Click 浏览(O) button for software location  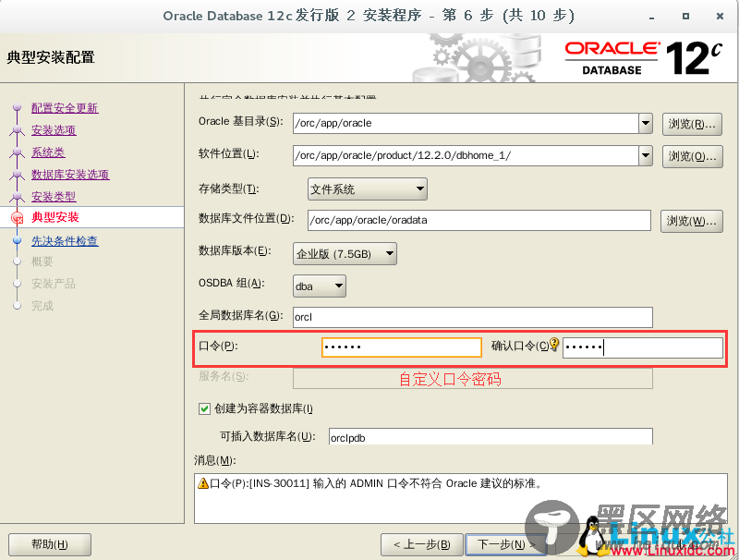coord(692,156)
